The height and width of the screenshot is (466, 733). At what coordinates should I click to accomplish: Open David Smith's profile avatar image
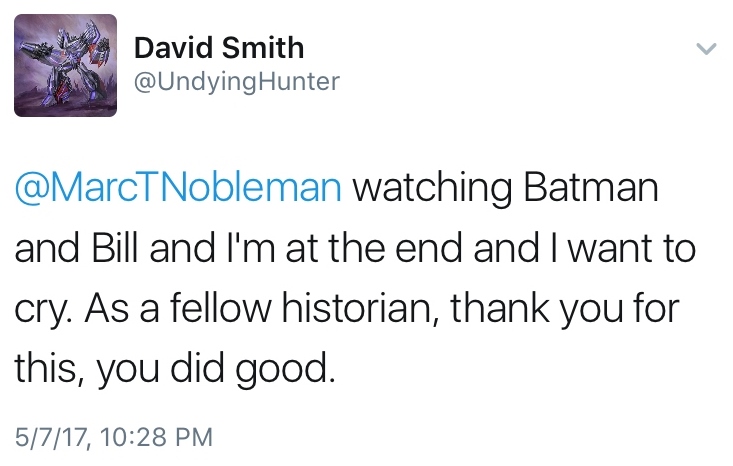[65, 67]
